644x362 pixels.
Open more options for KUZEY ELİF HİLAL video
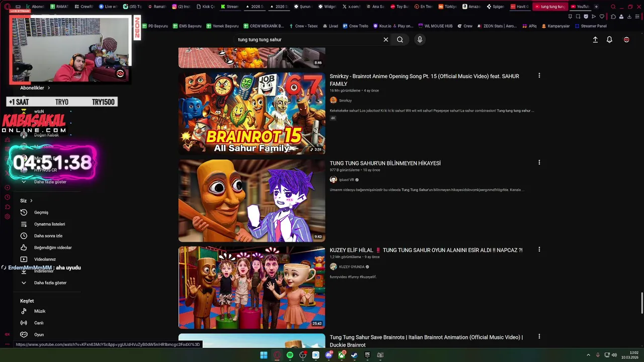click(539, 249)
